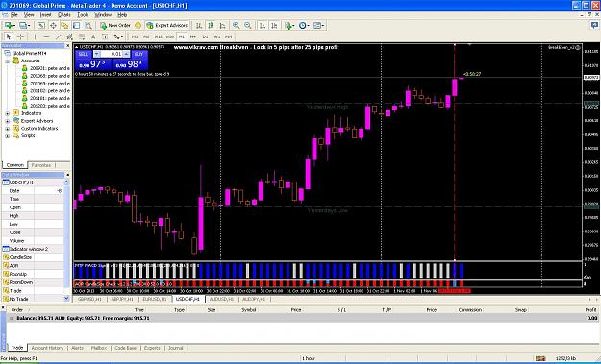Increase lot size with up arrow

[x=127, y=54]
